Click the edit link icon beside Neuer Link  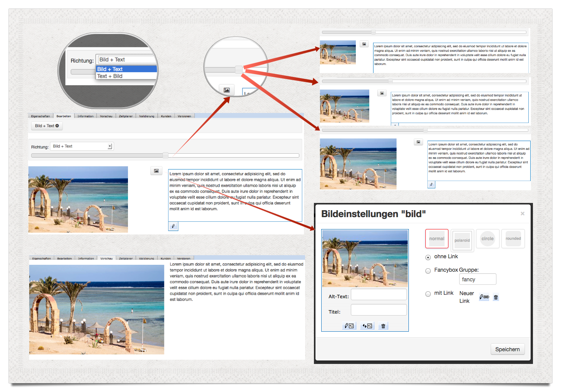484,297
